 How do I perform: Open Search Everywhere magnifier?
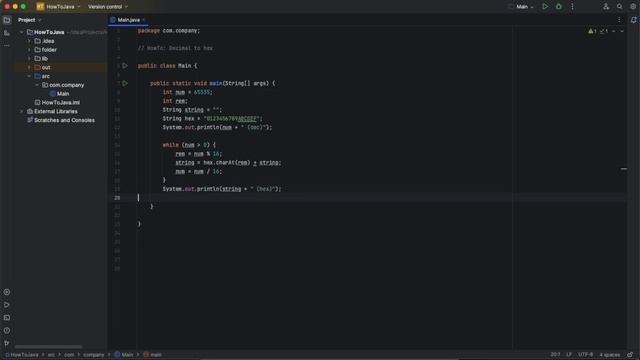[x=620, y=7]
